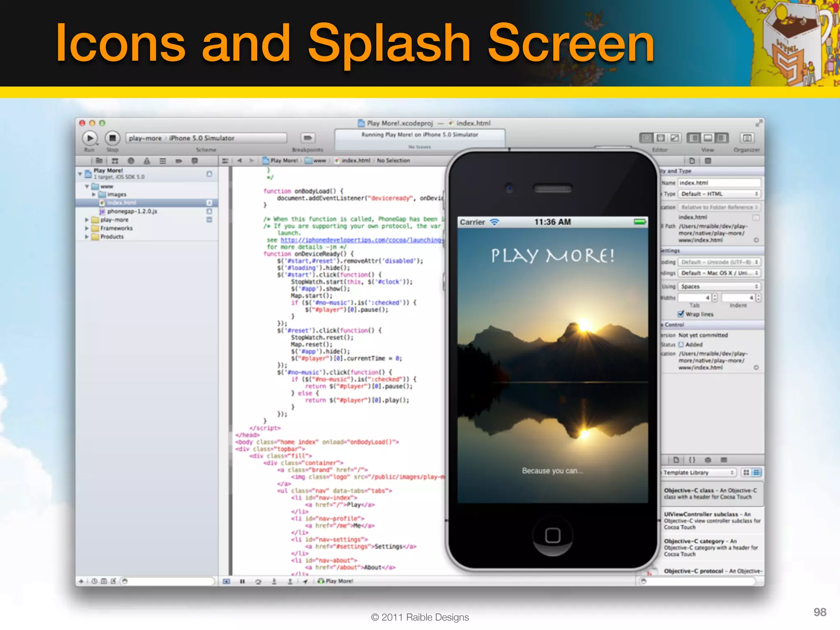Go back with the jump bar left arrow
This screenshot has height=630, width=840.
pyautogui.click(x=239, y=161)
